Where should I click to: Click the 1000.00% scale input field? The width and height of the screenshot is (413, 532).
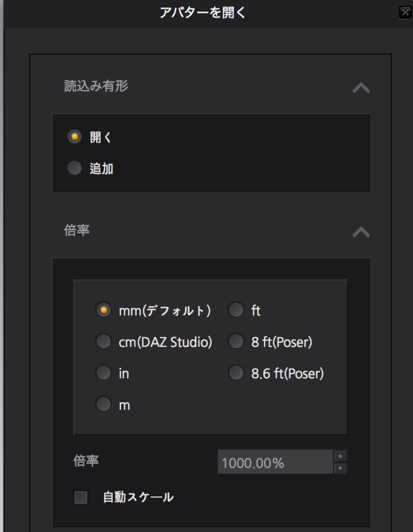coord(275,462)
